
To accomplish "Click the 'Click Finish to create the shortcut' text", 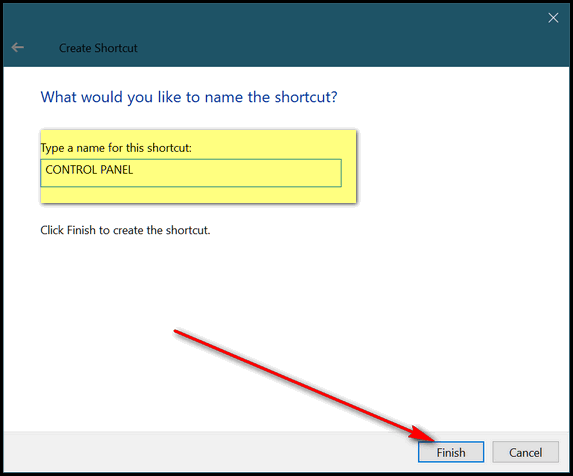I will pyautogui.click(x=125, y=230).
